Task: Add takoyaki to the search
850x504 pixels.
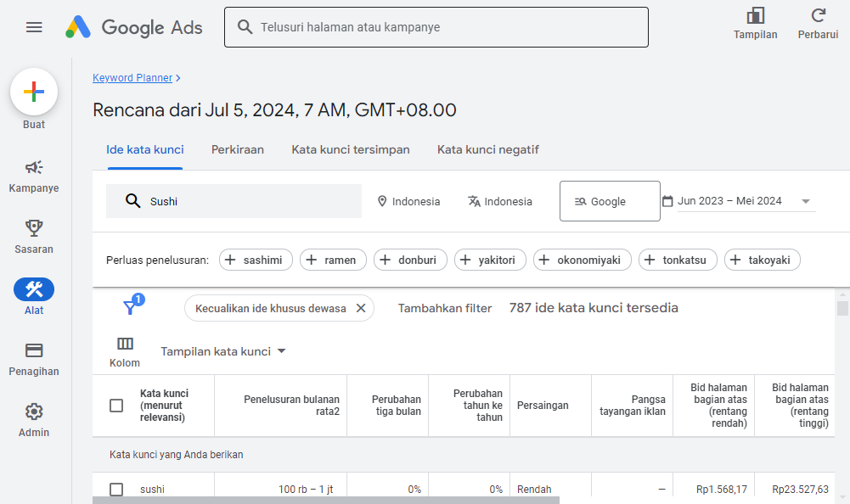Action: click(x=763, y=260)
